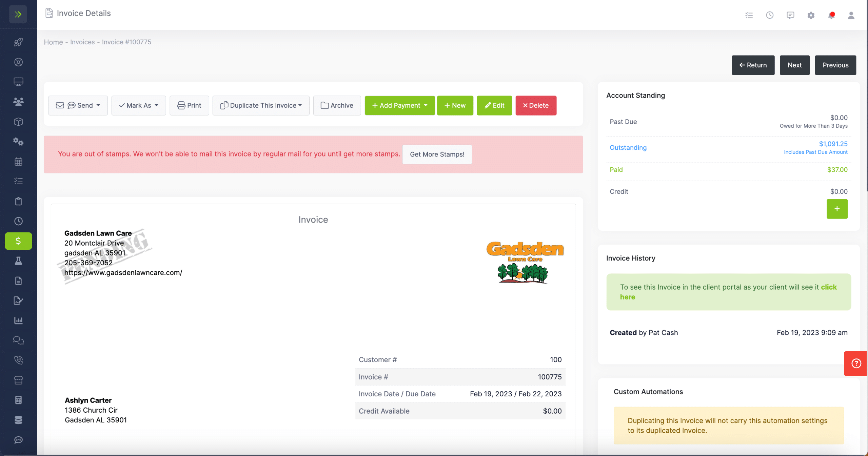
Task: Go to Invoices in the breadcrumb
Action: coord(82,42)
